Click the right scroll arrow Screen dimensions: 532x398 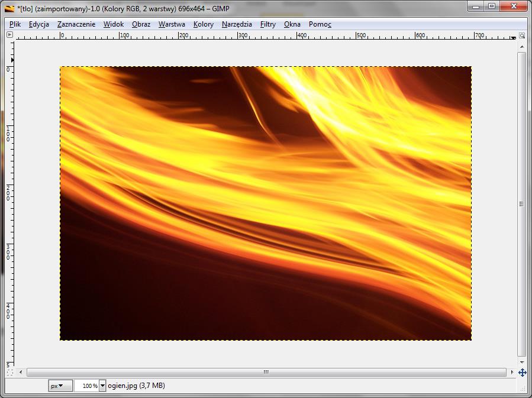click(512, 372)
